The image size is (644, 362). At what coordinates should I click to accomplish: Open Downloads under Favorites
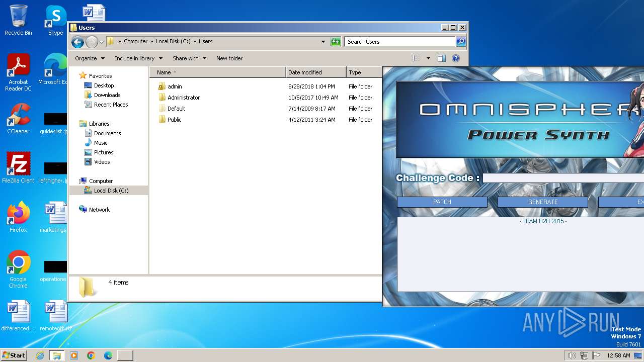click(x=107, y=95)
